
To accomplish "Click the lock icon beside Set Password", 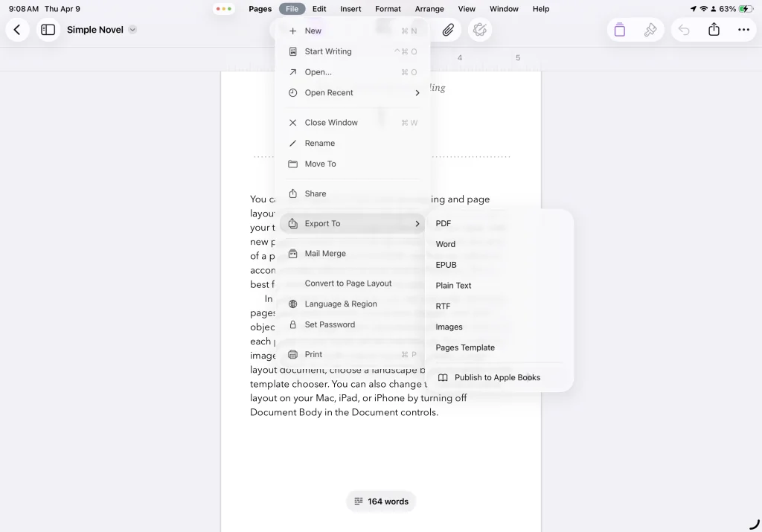I will (292, 324).
